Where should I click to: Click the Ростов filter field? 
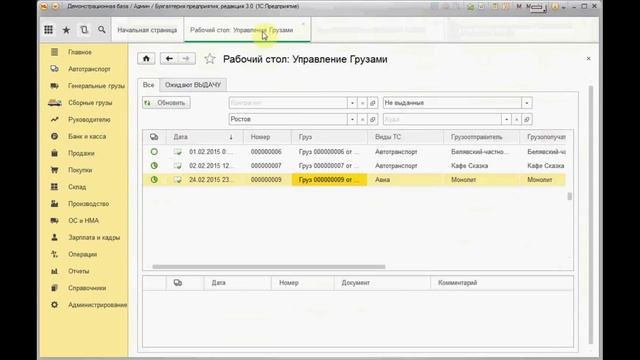pyautogui.click(x=288, y=119)
